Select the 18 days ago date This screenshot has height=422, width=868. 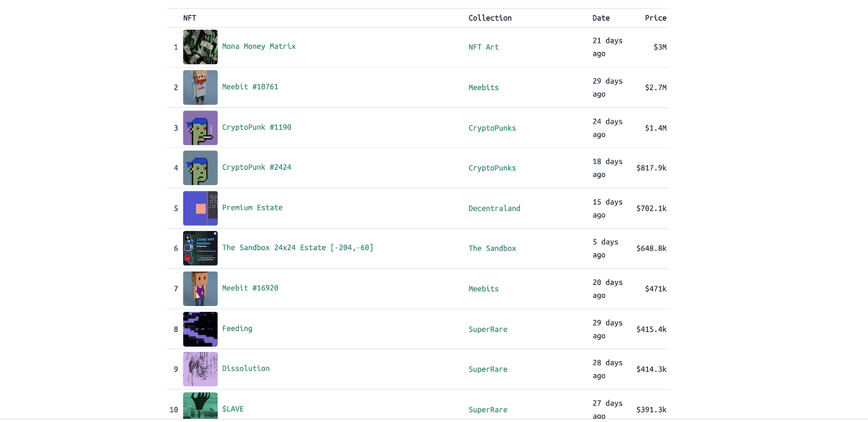(x=608, y=168)
